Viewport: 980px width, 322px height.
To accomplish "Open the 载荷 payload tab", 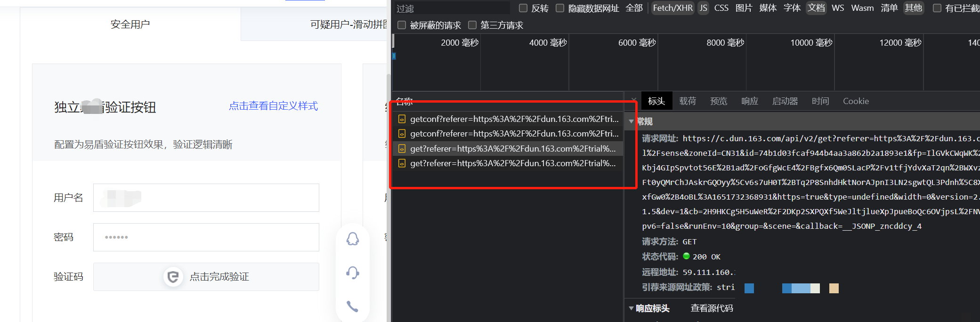I will (688, 101).
